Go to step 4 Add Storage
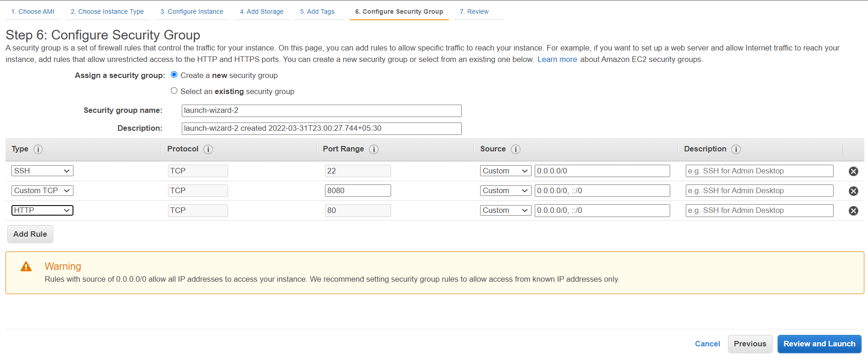 [261, 11]
